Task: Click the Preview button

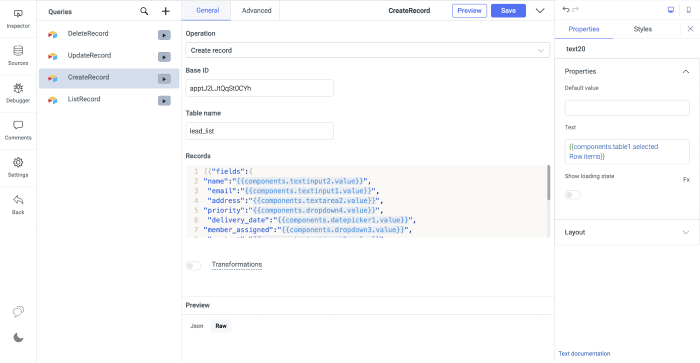Action: tap(469, 11)
